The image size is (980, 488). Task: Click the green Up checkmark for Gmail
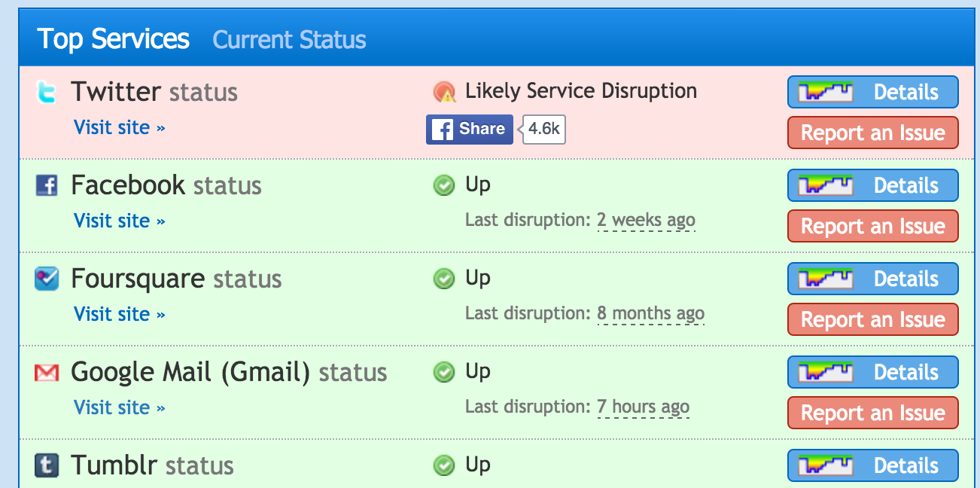pos(445,372)
